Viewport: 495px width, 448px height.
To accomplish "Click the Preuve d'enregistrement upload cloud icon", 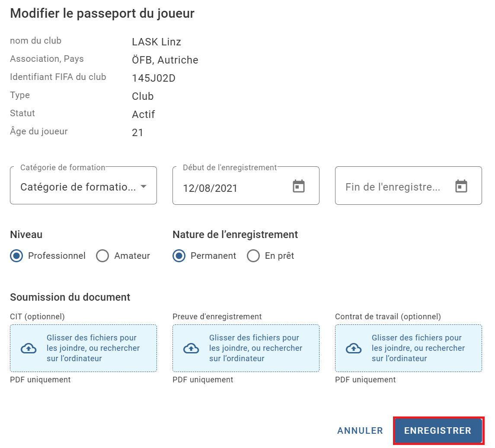I will tap(192, 348).
